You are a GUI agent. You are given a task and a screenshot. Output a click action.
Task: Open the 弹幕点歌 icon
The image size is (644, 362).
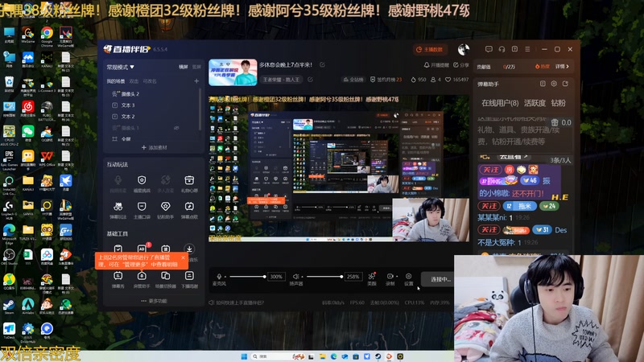click(x=189, y=207)
